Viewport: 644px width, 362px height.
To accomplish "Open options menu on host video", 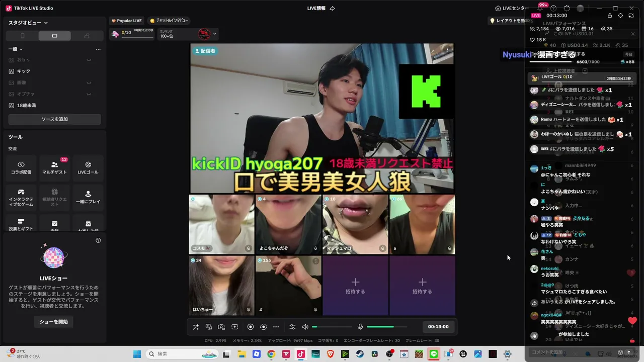I will 447,49.
